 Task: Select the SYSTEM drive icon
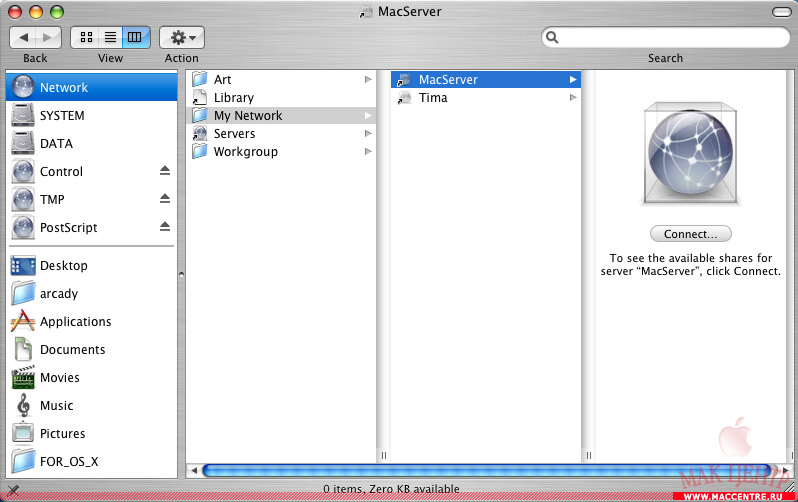click(x=23, y=115)
